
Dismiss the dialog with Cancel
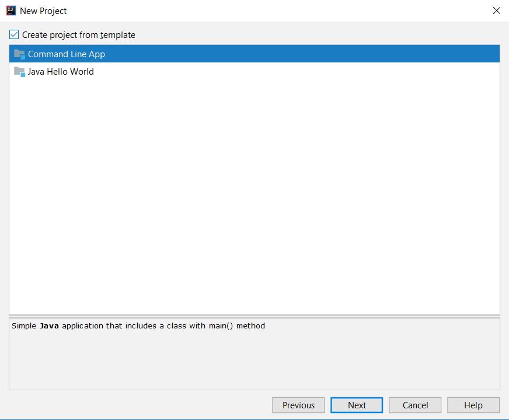(415, 405)
